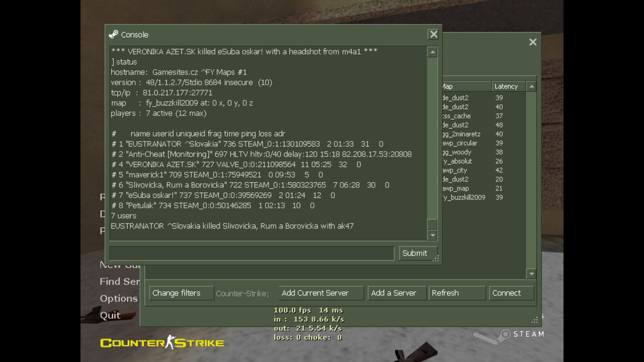Click the VERONIKA AZET.SK player status line
Viewport: 644px width, 362px height.
click(x=236, y=164)
